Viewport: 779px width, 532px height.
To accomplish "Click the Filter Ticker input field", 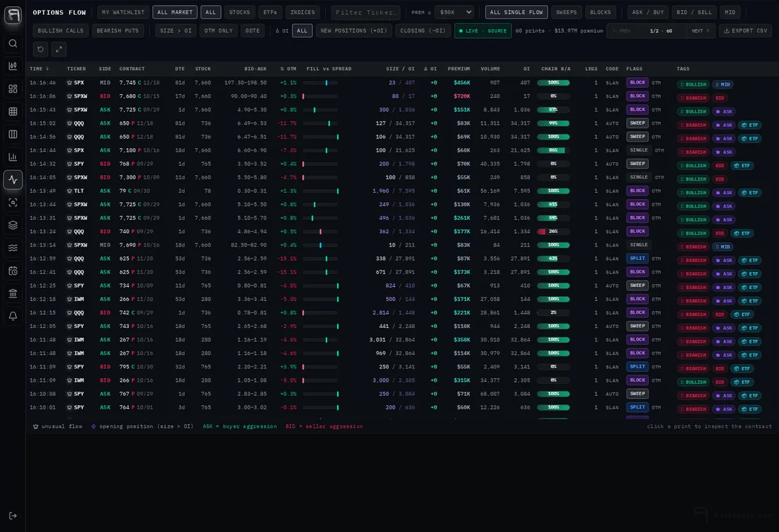I will coord(365,13).
